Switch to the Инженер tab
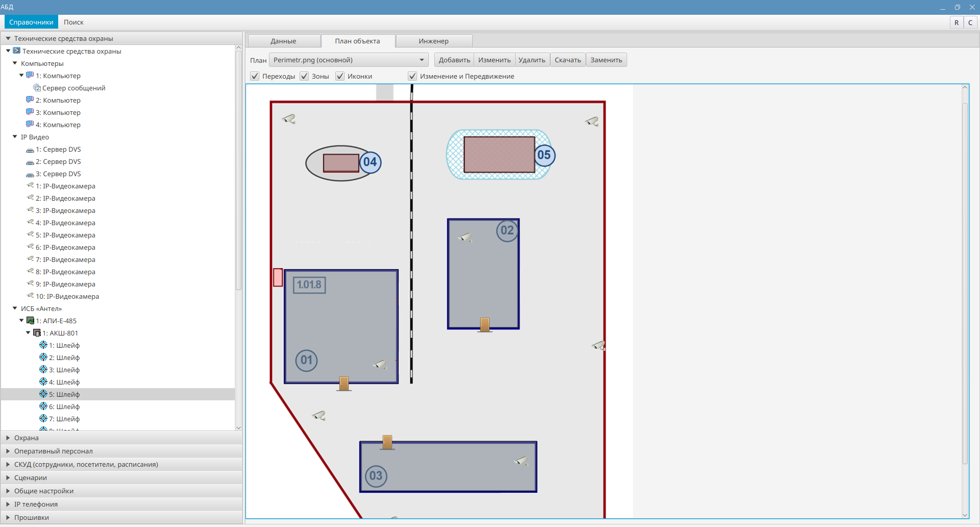 point(433,41)
